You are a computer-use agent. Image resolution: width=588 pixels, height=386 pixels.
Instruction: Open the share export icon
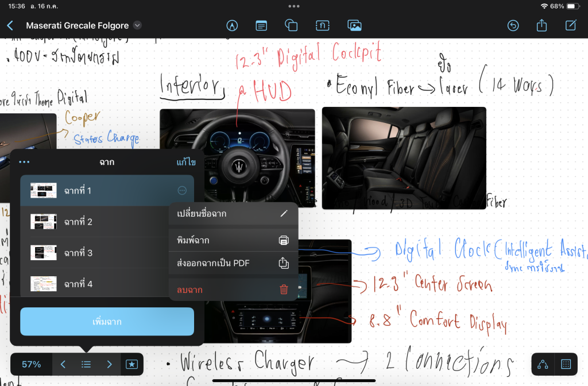(541, 25)
